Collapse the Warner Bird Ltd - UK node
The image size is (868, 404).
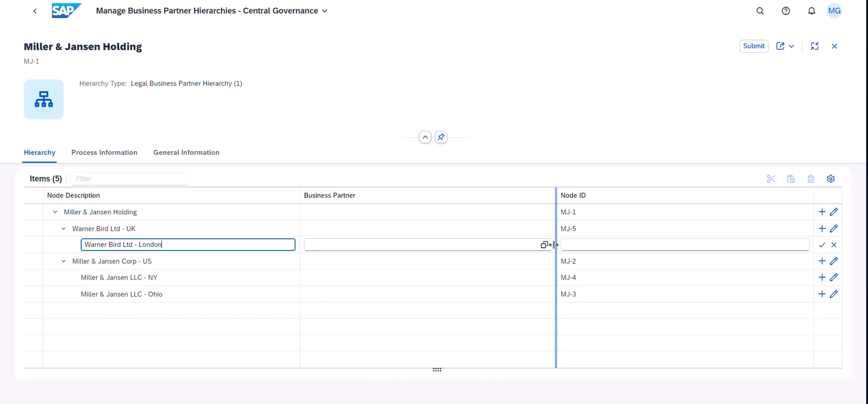pyautogui.click(x=64, y=229)
